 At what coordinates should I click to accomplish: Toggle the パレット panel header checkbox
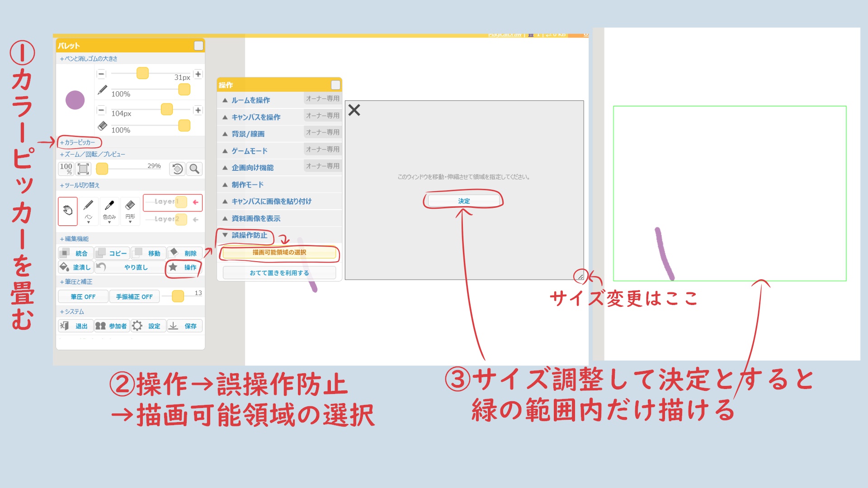click(198, 46)
